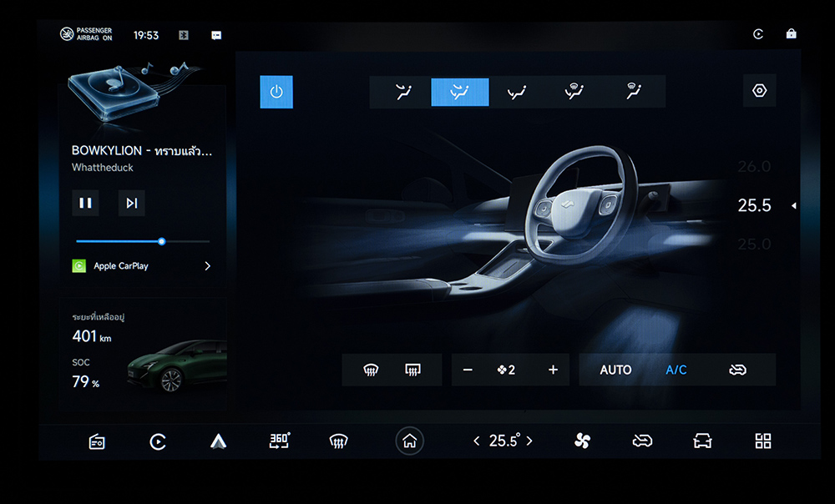Screen dimensions: 835x504
Task: Lower temperature using bottom bar left arrow
Action: click(x=477, y=441)
